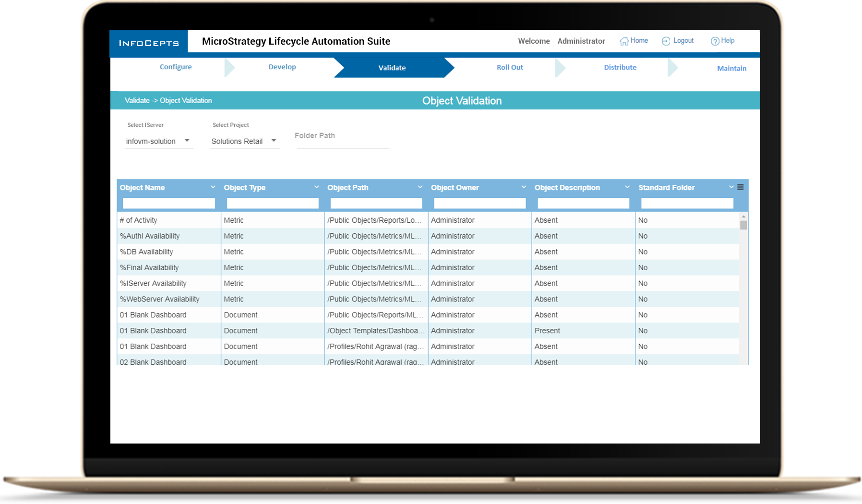Viewport: 862px width, 504px height.
Task: Select the %DB Availability row
Action: (146, 252)
